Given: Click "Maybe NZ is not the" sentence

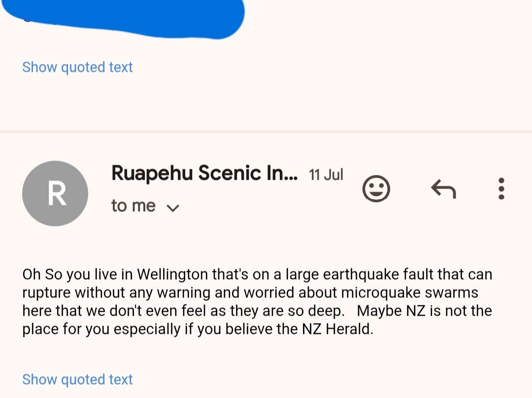Looking at the screenshot, I should coord(424,311).
